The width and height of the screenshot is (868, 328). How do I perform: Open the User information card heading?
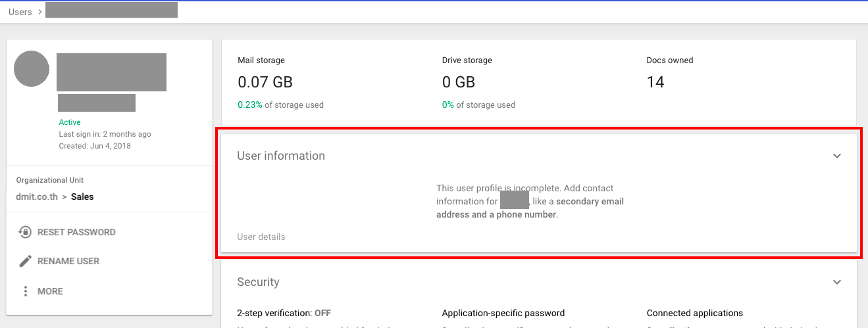[x=281, y=156]
